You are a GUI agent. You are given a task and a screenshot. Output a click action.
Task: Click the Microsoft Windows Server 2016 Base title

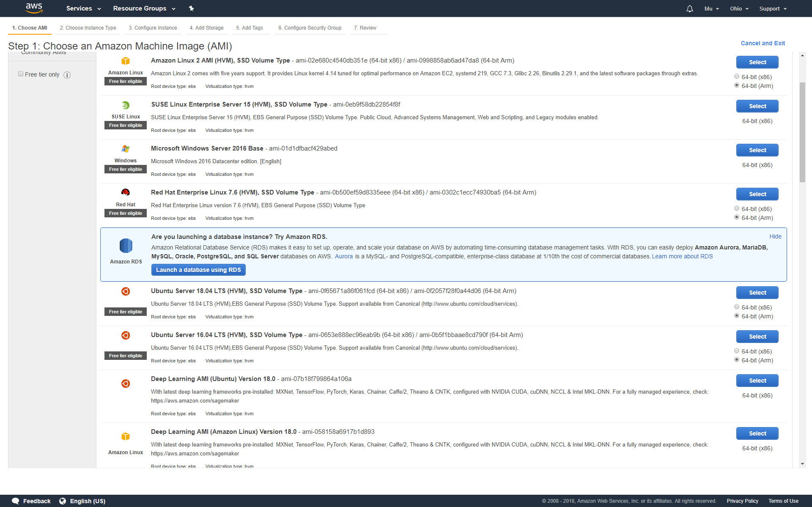207,148
